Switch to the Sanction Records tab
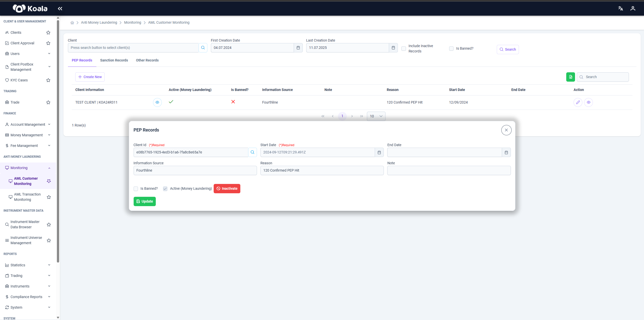This screenshot has width=644, height=320. 114,60
